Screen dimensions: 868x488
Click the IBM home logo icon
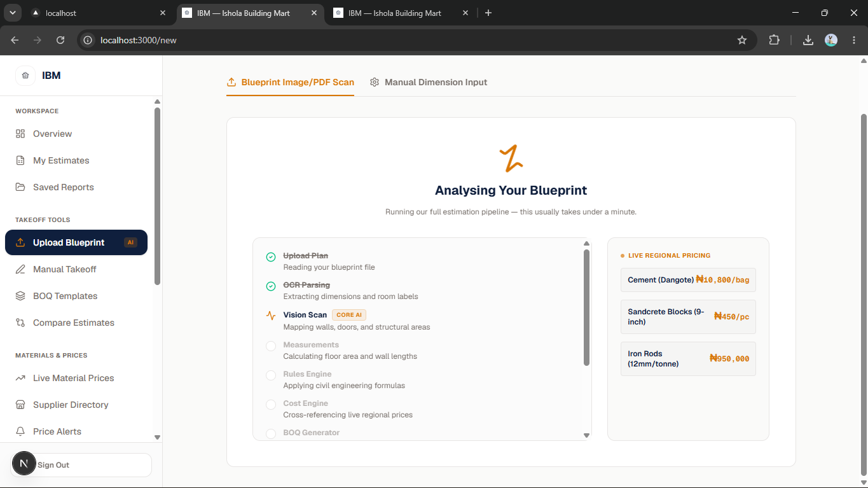point(25,76)
